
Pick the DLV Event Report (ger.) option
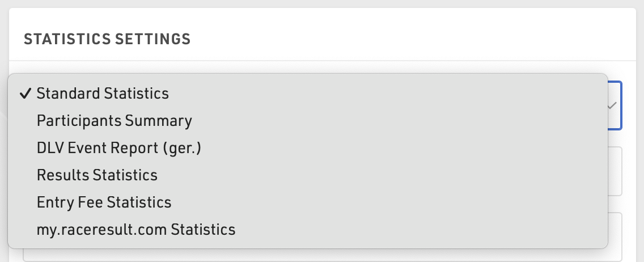[119, 148]
